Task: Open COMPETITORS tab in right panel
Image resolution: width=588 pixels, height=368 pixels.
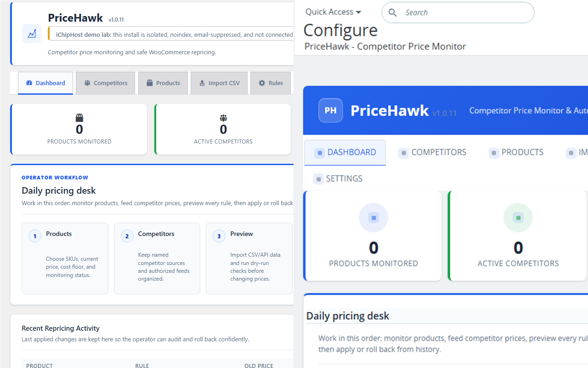Action: 432,152
